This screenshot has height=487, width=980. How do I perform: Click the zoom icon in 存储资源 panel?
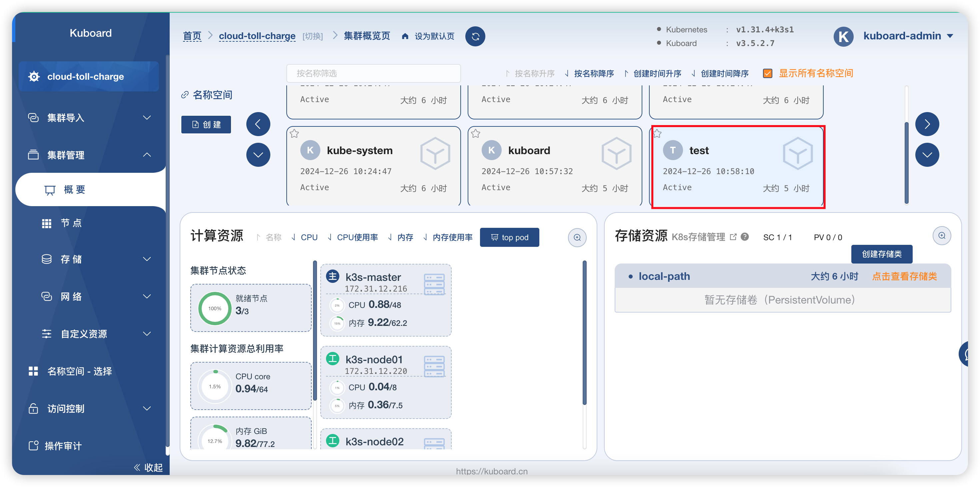click(942, 235)
